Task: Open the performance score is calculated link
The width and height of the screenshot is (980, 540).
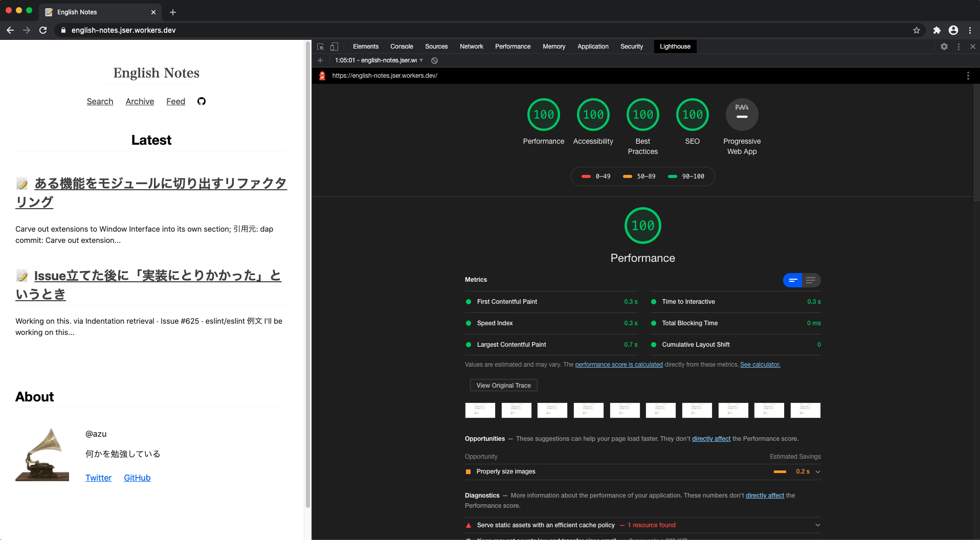Action: tap(619, 365)
